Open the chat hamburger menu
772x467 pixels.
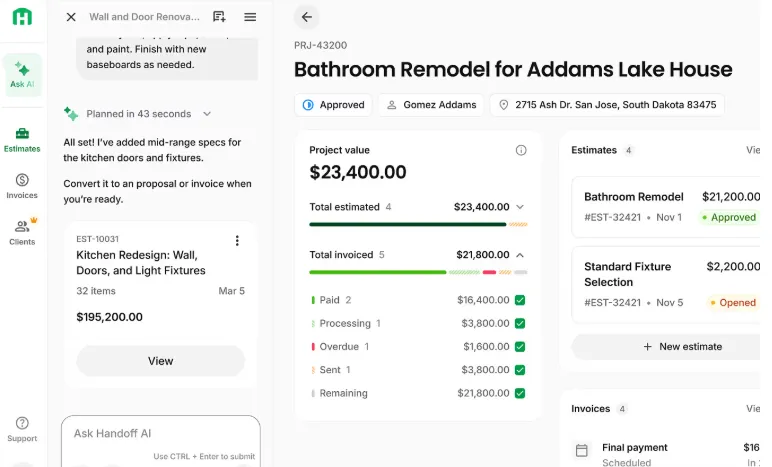click(x=250, y=17)
